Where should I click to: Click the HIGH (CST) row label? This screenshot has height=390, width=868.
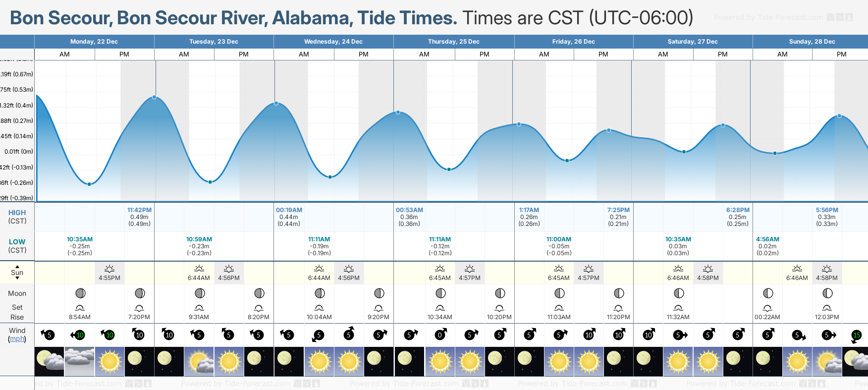(x=17, y=217)
